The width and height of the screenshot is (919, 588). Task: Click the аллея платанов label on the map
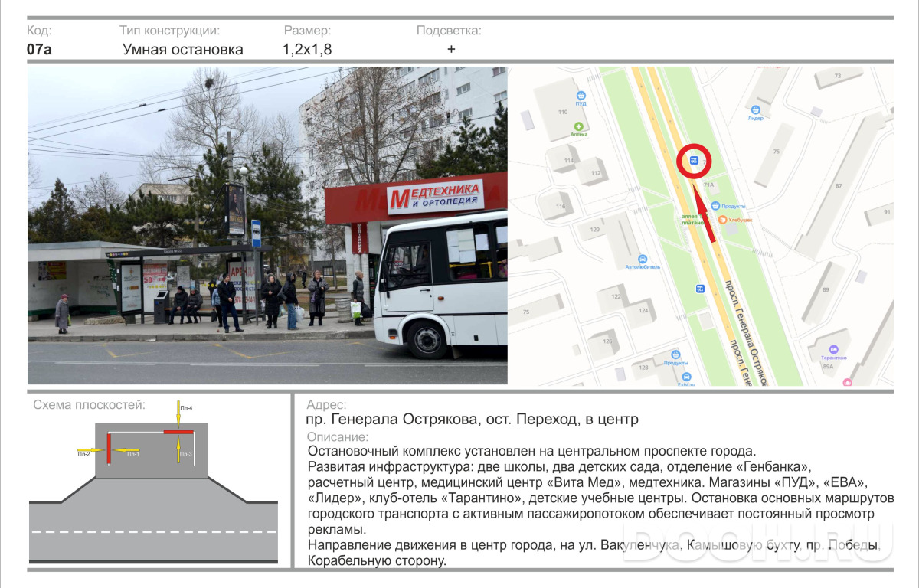[694, 221]
